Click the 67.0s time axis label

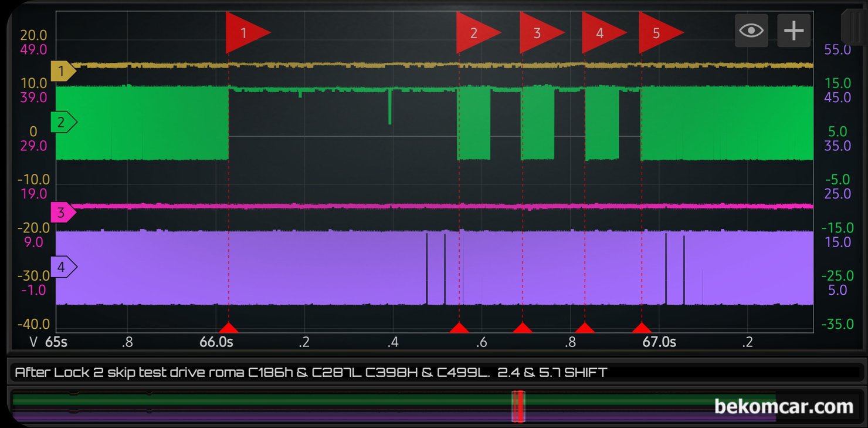(x=659, y=342)
